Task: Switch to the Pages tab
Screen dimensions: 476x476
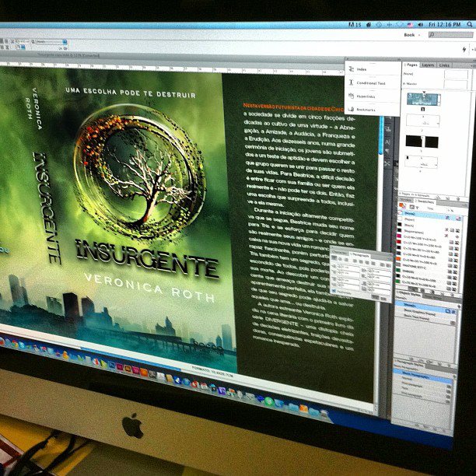Action: pos(411,65)
